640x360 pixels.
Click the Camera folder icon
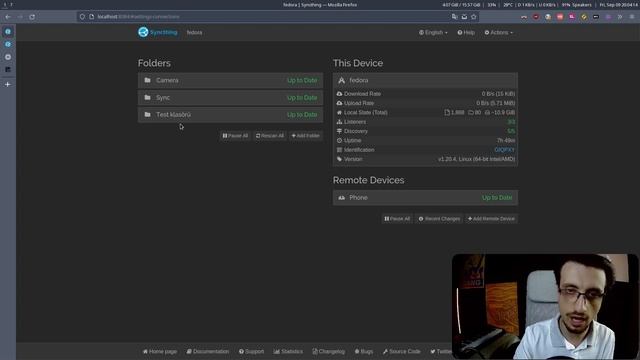click(147, 80)
